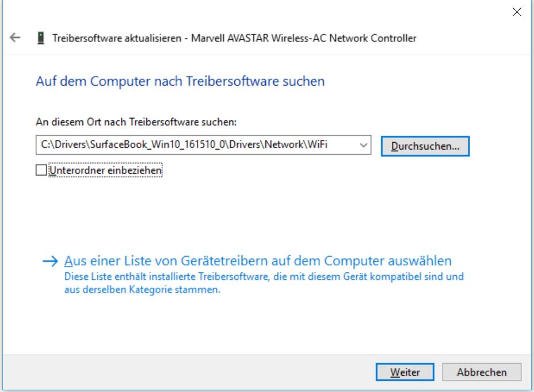The width and height of the screenshot is (534, 392).
Task: Open the 'Durchsuchen...' folder browser
Action: tap(425, 146)
